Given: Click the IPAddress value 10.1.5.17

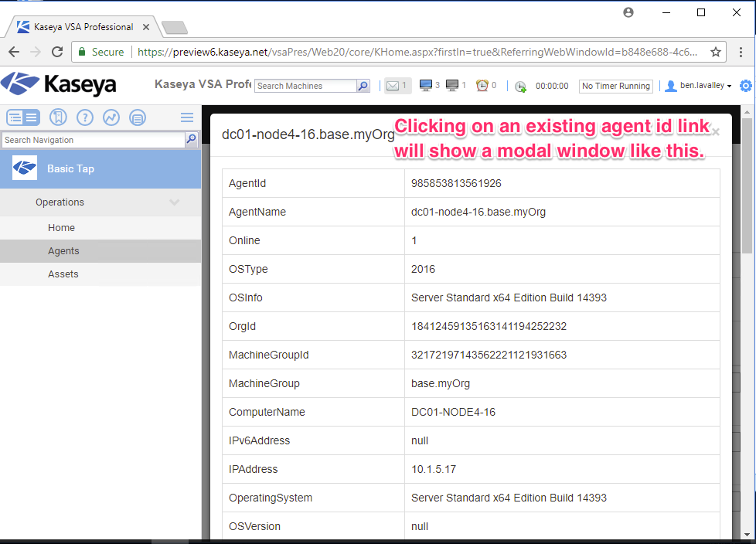Looking at the screenshot, I should [x=434, y=469].
